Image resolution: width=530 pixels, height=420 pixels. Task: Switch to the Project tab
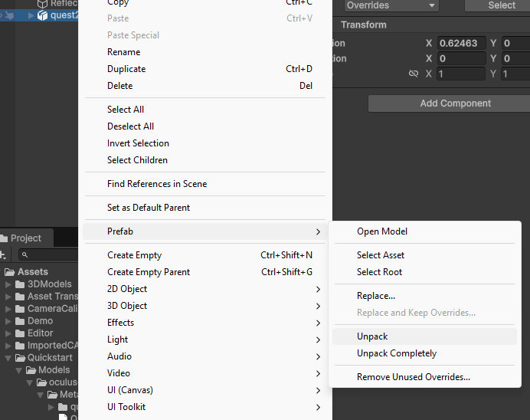26,238
